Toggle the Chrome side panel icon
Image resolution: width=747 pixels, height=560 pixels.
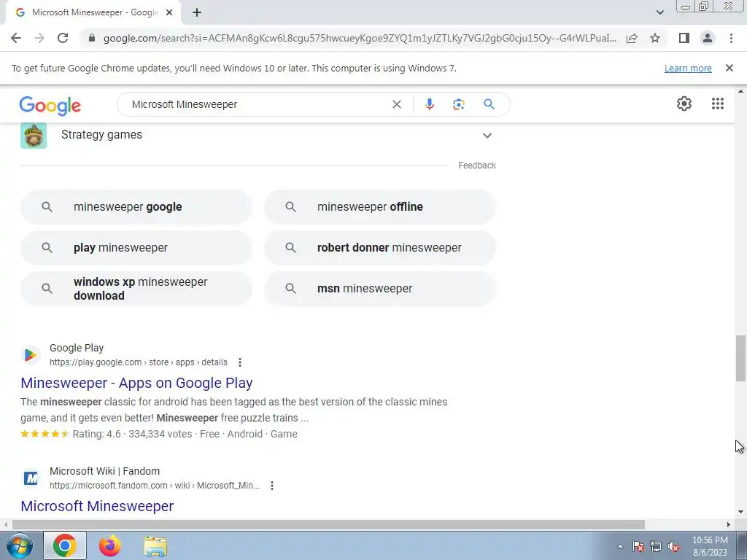point(684,38)
